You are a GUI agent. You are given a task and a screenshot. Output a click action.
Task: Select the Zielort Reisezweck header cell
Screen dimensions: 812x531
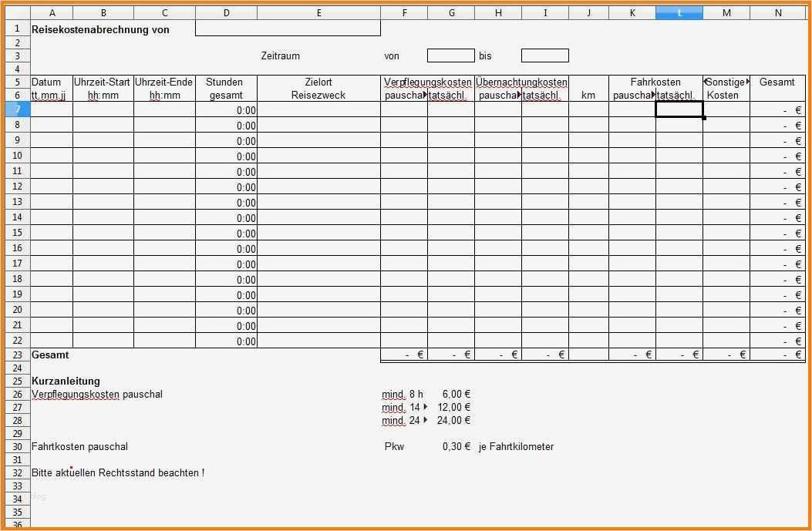pos(318,89)
